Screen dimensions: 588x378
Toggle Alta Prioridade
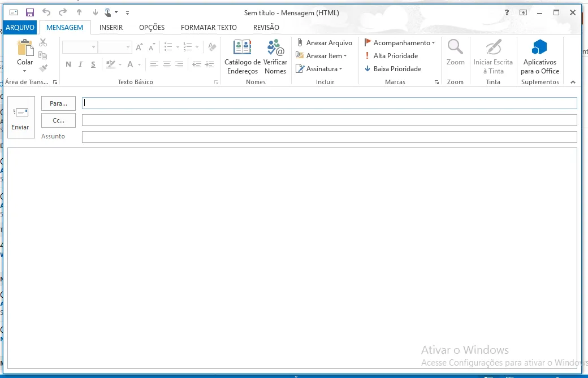(x=391, y=56)
